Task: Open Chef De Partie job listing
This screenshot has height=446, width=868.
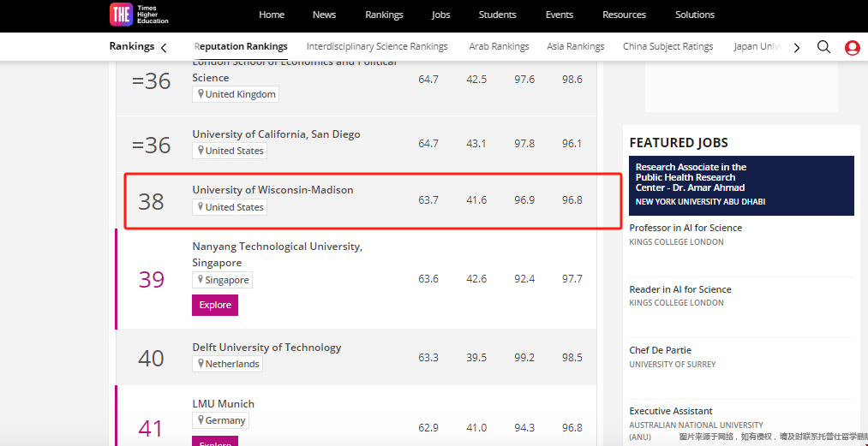Action: (660, 350)
